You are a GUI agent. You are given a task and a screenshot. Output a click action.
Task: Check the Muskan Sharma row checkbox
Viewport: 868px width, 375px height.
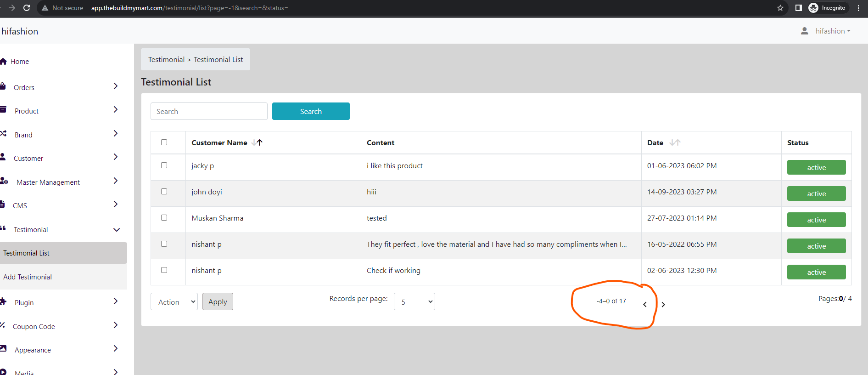(x=164, y=217)
